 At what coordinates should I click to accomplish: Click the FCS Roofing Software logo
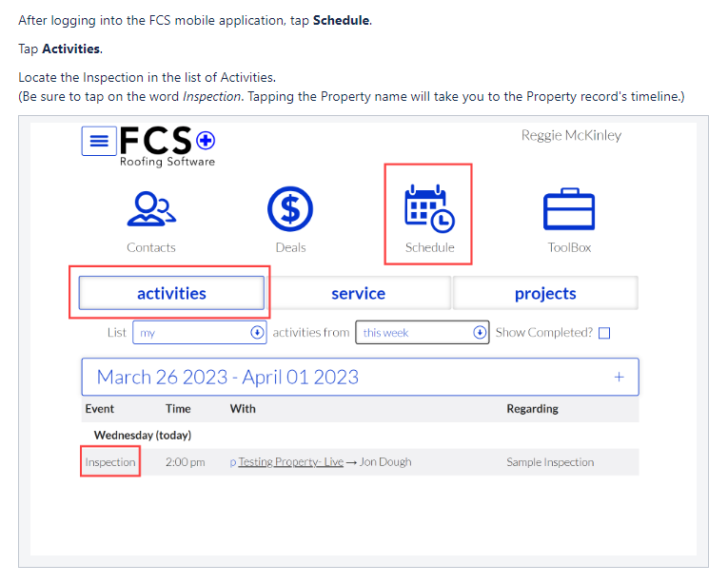(x=167, y=146)
